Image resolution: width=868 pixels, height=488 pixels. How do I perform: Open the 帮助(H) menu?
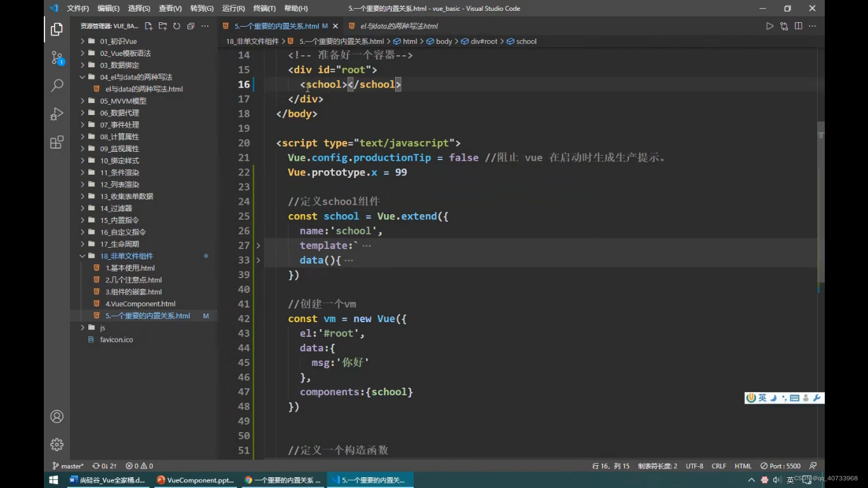click(295, 8)
